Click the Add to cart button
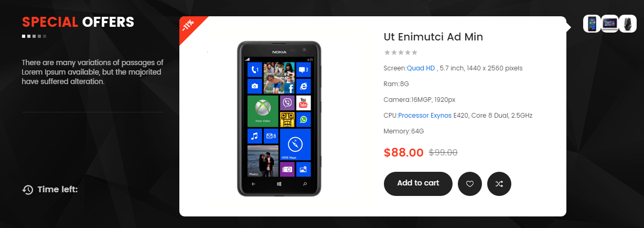Viewport: 644px width, 228px height. point(418,184)
